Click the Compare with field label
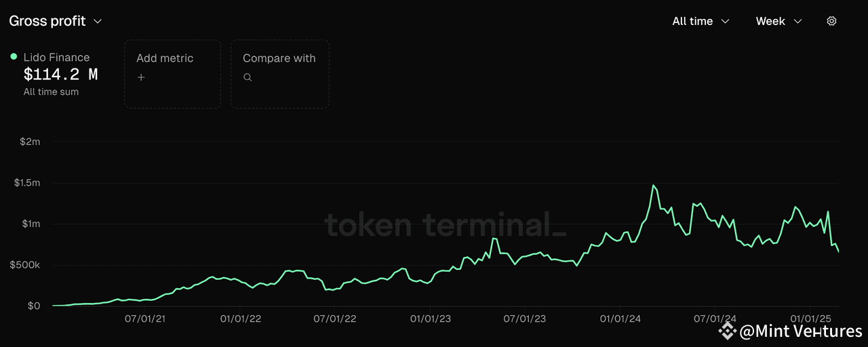Screen dimensions: 868x347 279,58
